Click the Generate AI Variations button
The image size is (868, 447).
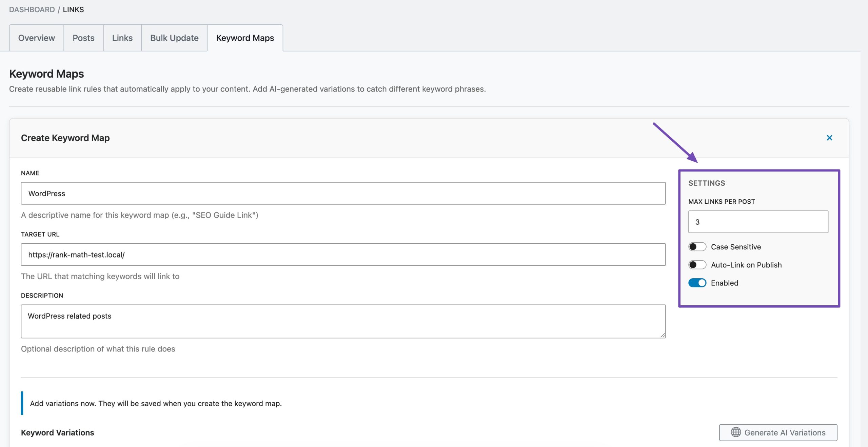[x=778, y=433]
